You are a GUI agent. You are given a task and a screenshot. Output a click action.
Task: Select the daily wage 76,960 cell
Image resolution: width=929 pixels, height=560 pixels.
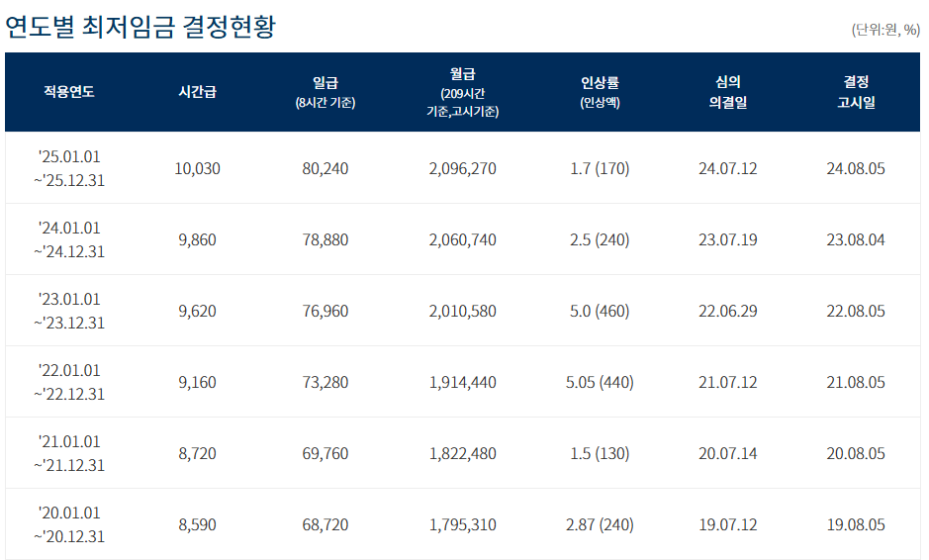(x=325, y=311)
